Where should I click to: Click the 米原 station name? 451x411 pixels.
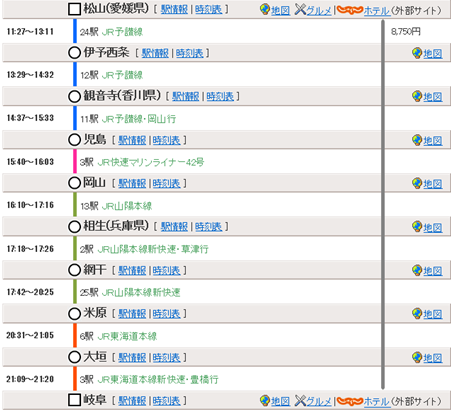95,313
